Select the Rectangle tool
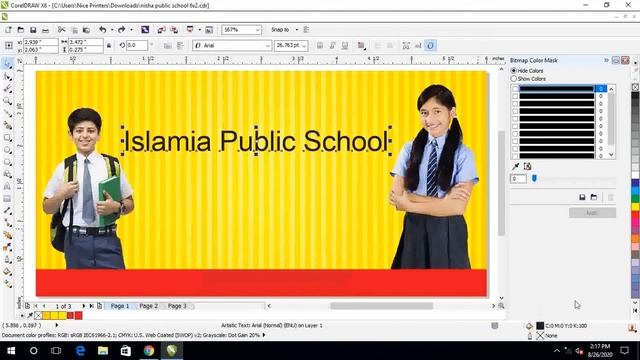 [x=7, y=138]
